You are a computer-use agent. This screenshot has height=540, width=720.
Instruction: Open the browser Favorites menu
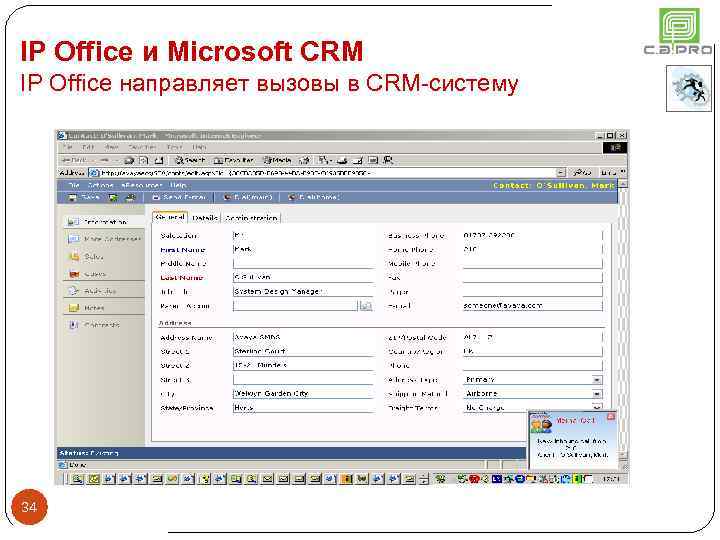pos(141,147)
